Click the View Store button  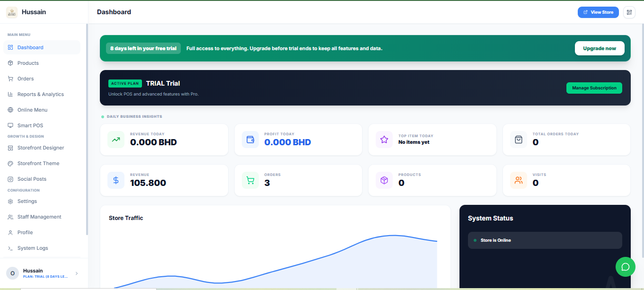(x=598, y=12)
